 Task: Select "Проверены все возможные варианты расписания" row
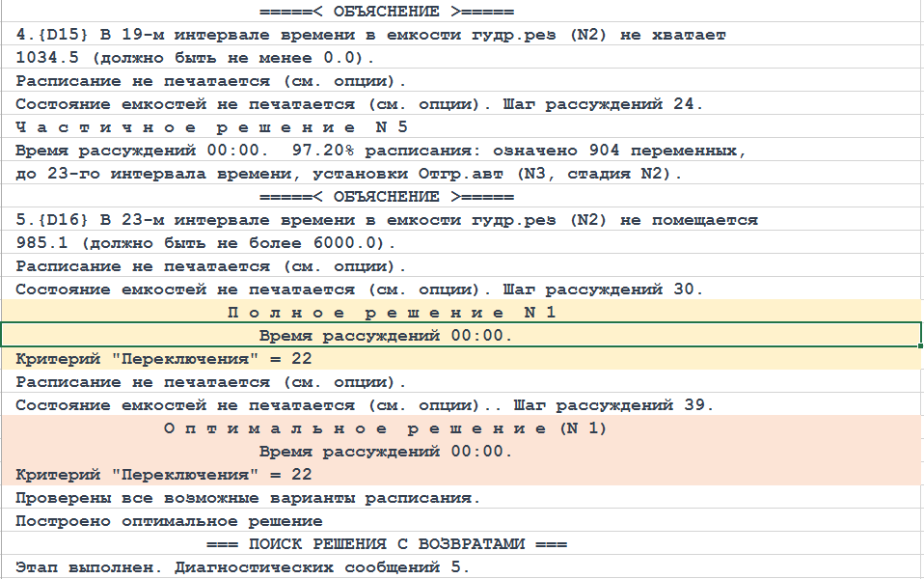click(248, 498)
